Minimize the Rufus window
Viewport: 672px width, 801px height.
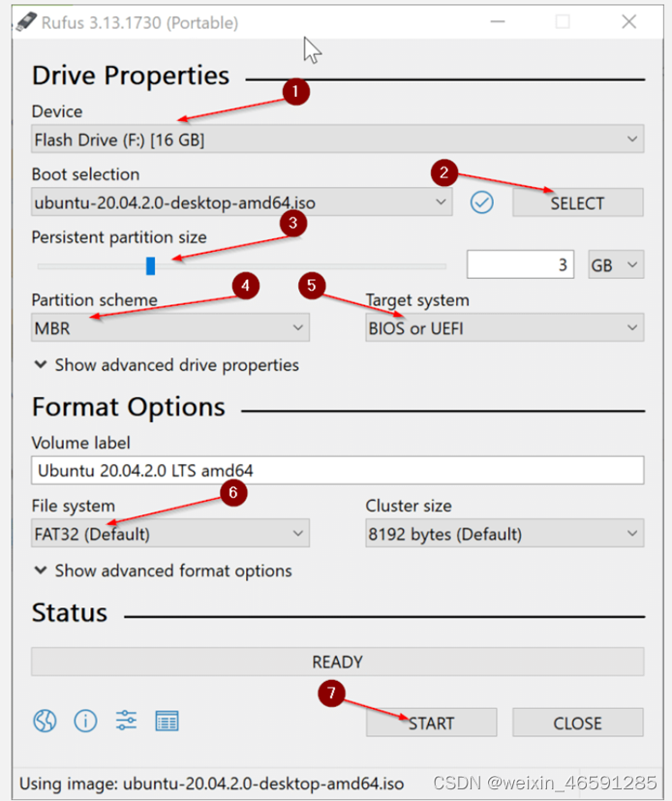click(498, 22)
